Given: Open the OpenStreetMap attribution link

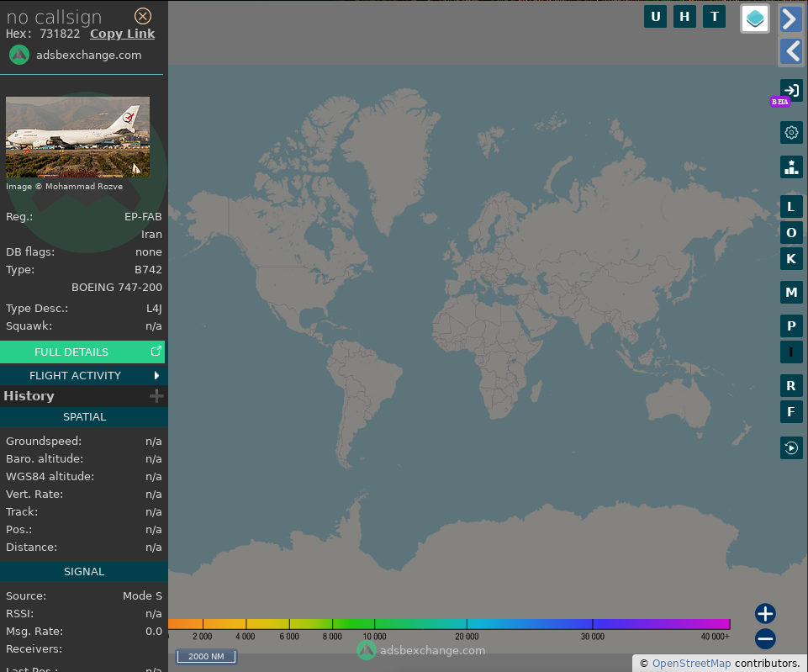Looking at the screenshot, I should coord(691,664).
